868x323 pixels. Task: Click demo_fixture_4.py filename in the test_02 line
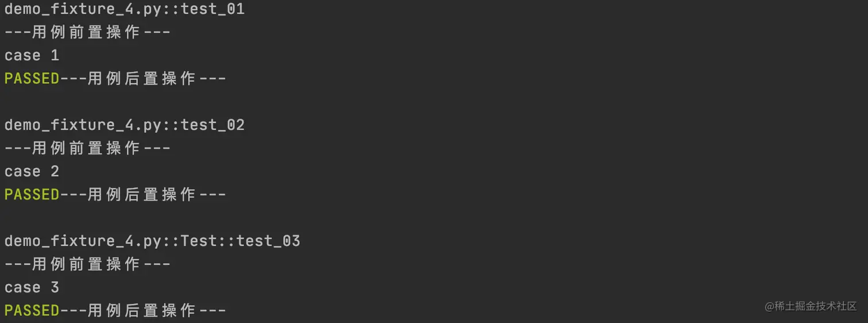coord(83,125)
